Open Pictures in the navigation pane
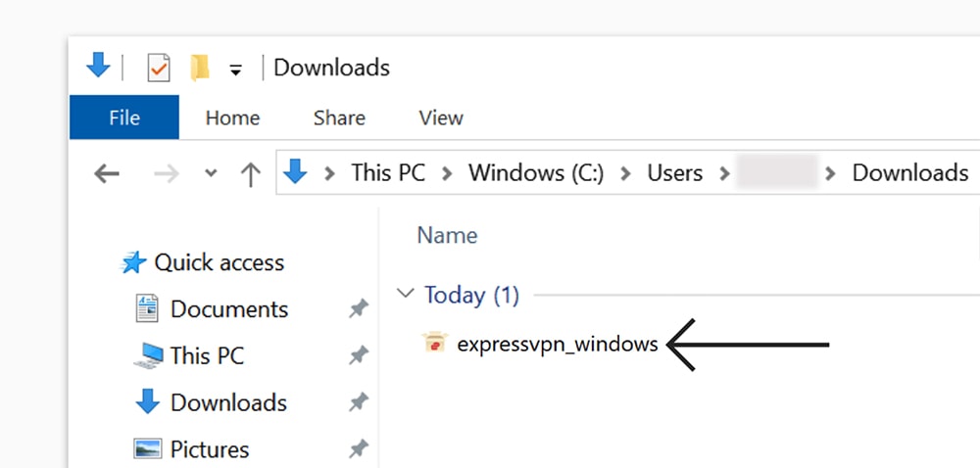The width and height of the screenshot is (980, 468). pyautogui.click(x=210, y=449)
